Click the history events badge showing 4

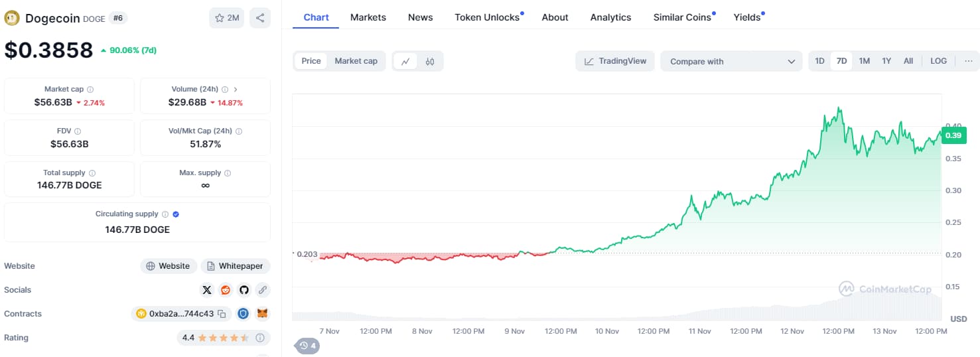tap(307, 346)
